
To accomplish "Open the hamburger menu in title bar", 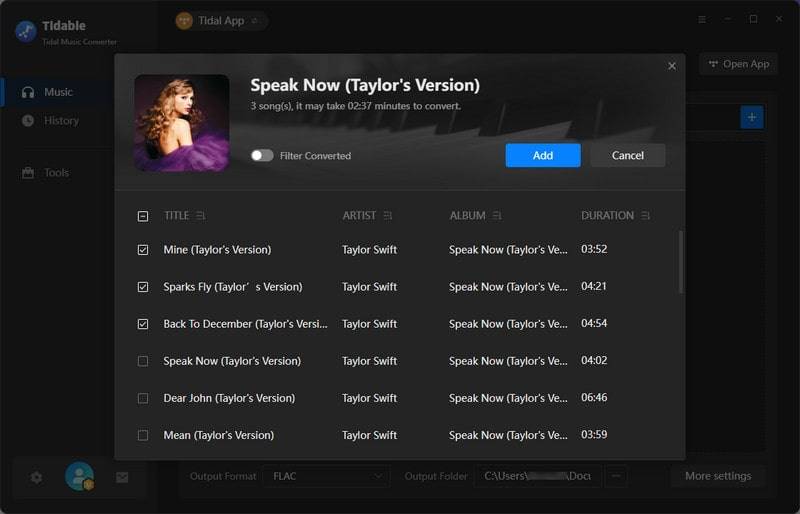I will [x=702, y=19].
